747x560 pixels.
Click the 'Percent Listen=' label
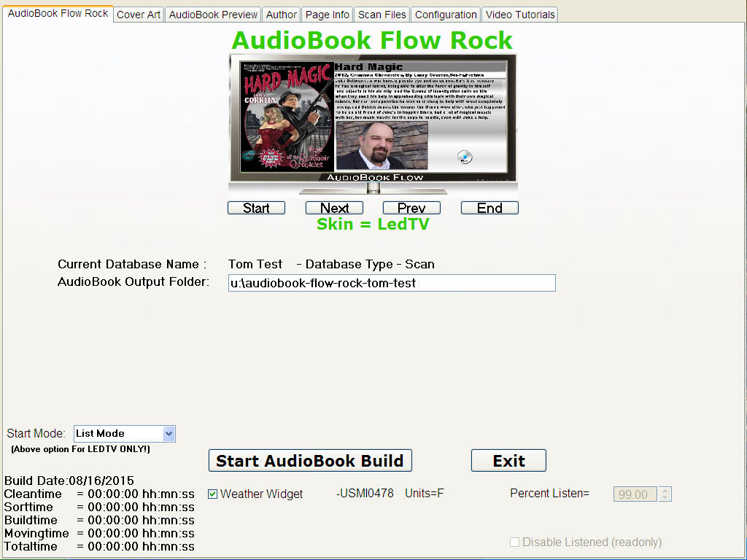pos(549,494)
